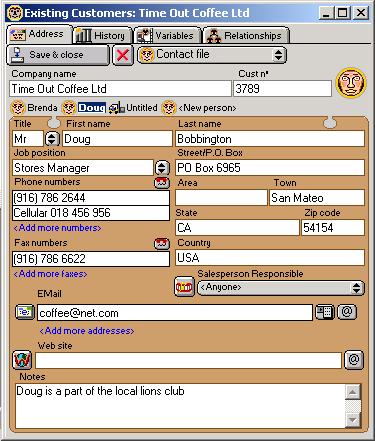Click the Save & close button
Screen dimensions: 375x441
coord(58,55)
